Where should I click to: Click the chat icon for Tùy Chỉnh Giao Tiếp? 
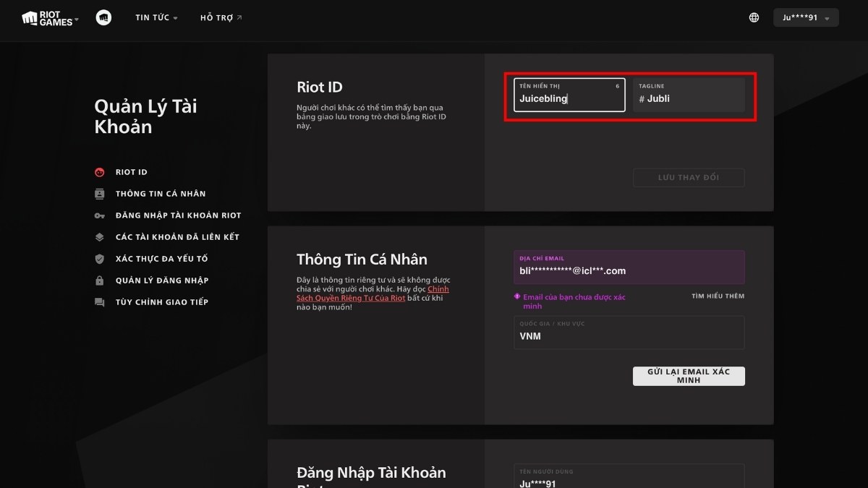point(100,302)
